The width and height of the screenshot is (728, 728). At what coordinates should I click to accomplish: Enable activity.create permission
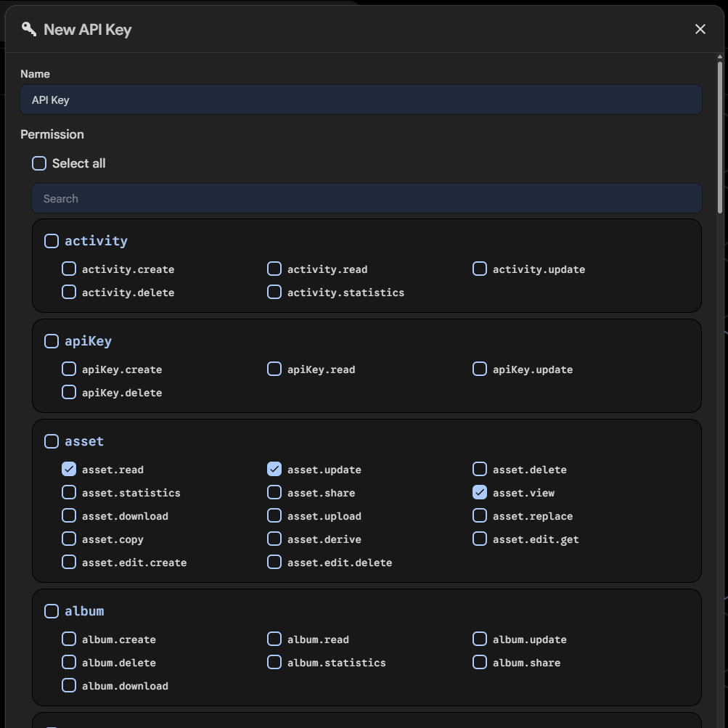(69, 269)
